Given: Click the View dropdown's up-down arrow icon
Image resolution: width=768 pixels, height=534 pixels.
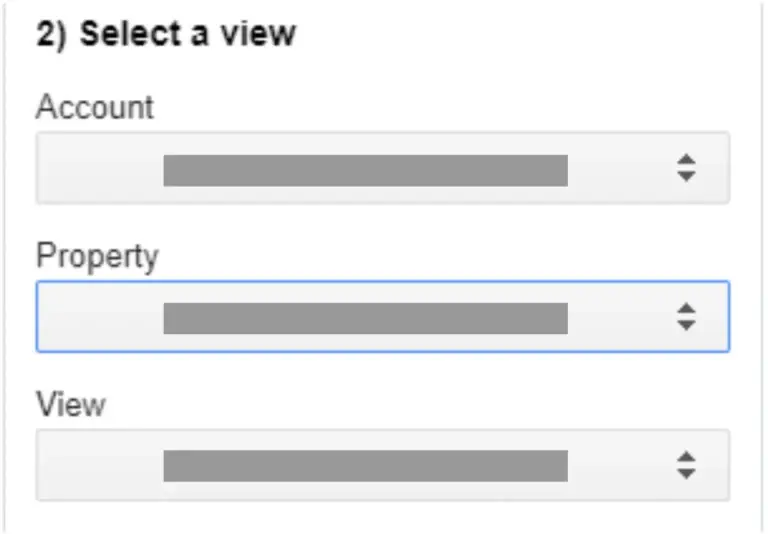Looking at the screenshot, I should (x=685, y=465).
